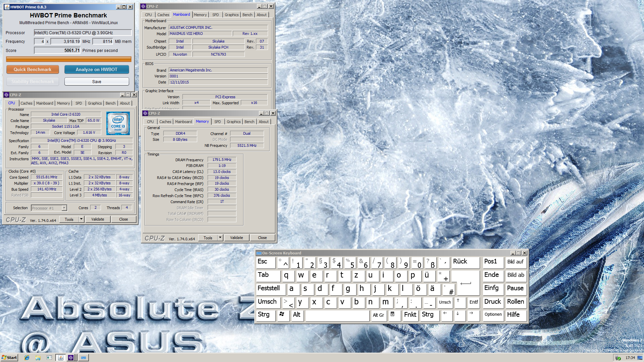Click the space bar on On-Screen Keyboard
Image resolution: width=644 pixels, height=362 pixels.
(337, 315)
